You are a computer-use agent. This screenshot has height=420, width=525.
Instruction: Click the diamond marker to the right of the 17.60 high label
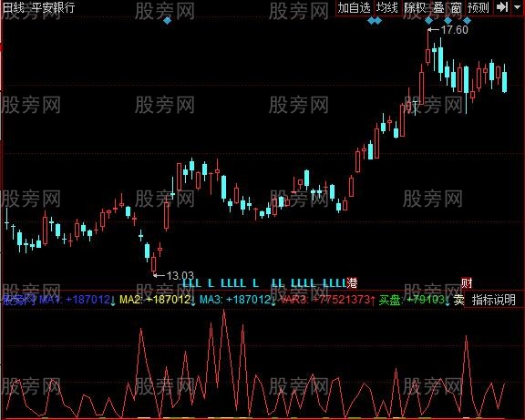[467, 21]
